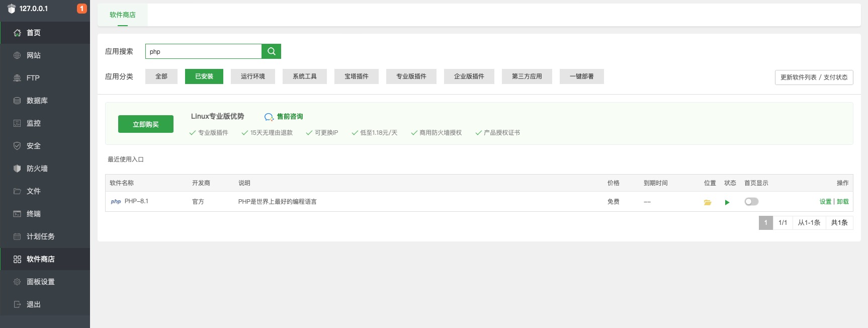Click the 终端 terminal icon in sidebar

tap(17, 214)
